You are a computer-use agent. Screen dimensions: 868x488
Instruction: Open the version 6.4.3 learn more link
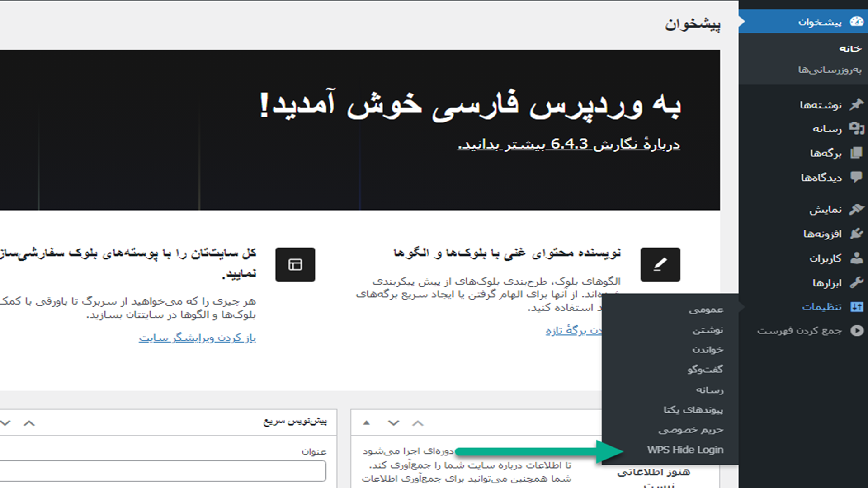(x=569, y=144)
